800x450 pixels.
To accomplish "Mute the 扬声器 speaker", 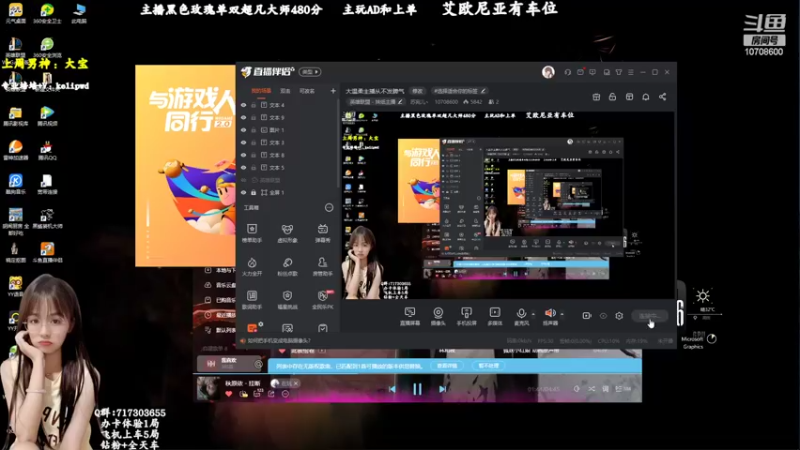I will 550,316.
